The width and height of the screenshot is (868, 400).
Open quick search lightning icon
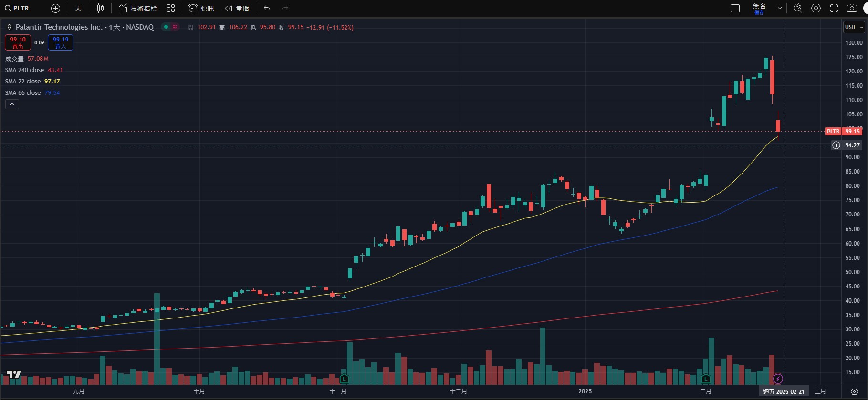[797, 8]
